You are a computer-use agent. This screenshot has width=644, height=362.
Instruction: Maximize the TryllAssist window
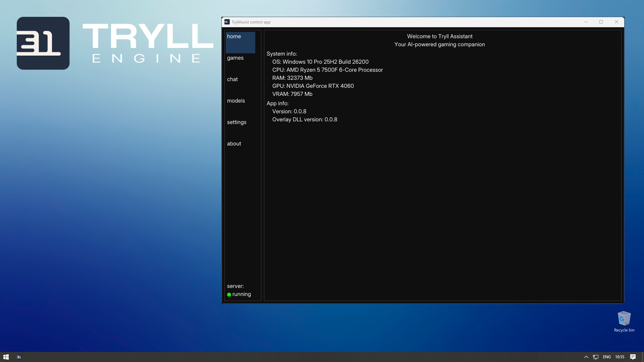coord(601,22)
